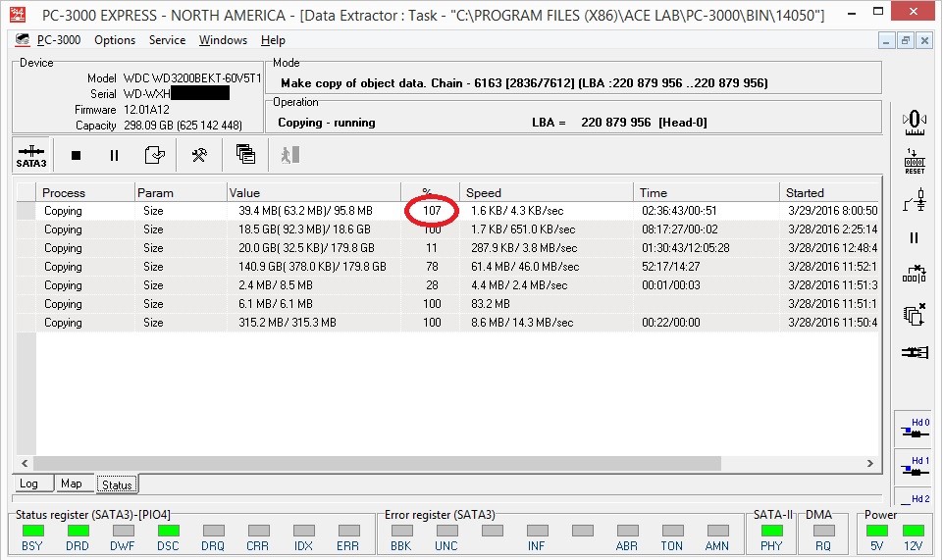
Task: Click the DSC status indicator
Action: 169,531
